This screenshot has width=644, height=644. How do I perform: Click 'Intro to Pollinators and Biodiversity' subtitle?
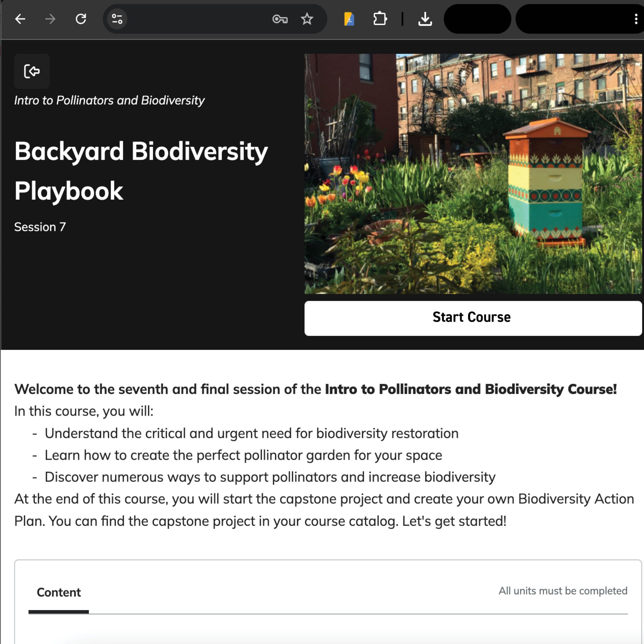tap(109, 100)
